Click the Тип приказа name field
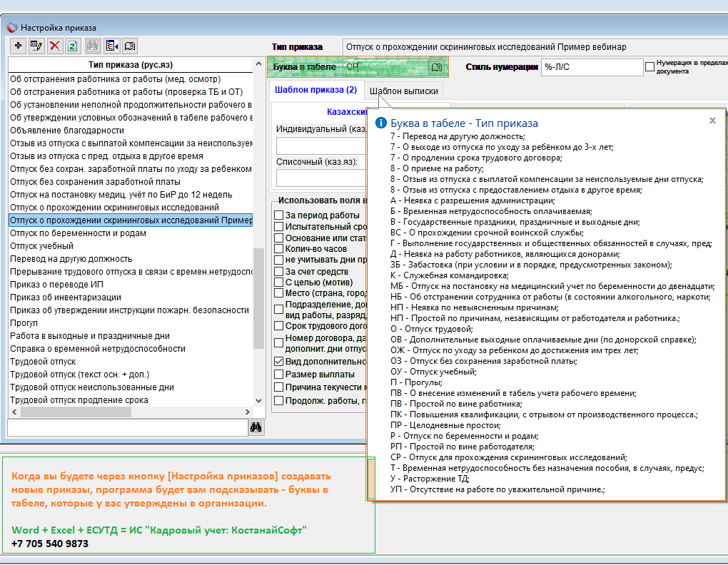The image size is (728, 565). coord(535,47)
